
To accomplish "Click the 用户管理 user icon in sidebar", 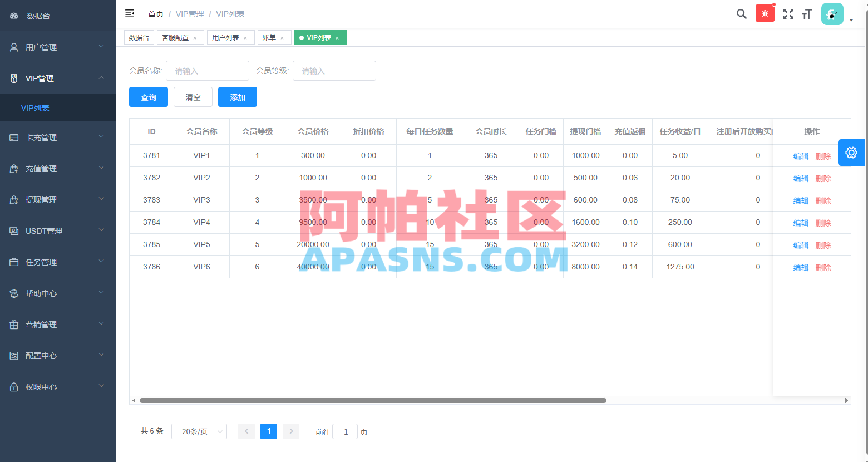I will pyautogui.click(x=14, y=47).
